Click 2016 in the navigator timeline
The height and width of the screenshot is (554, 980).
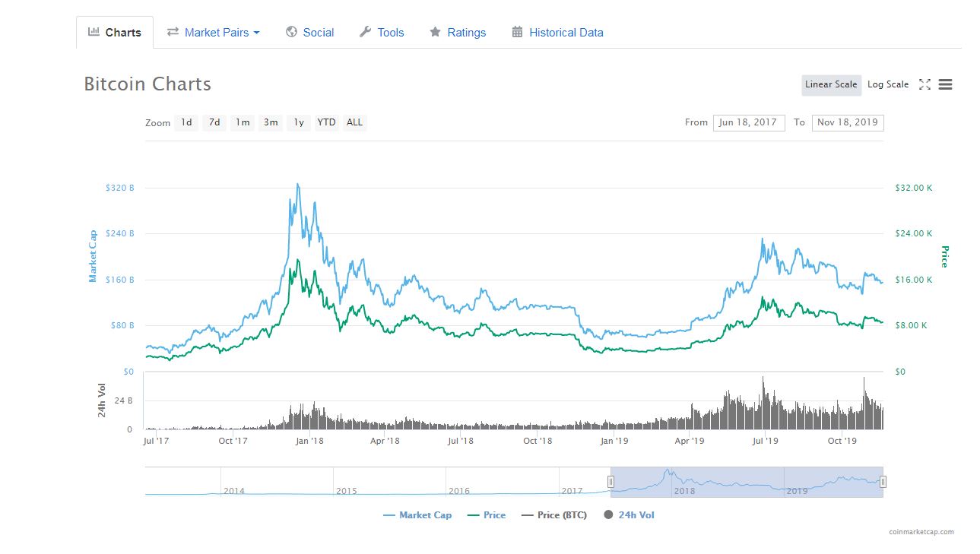point(459,491)
